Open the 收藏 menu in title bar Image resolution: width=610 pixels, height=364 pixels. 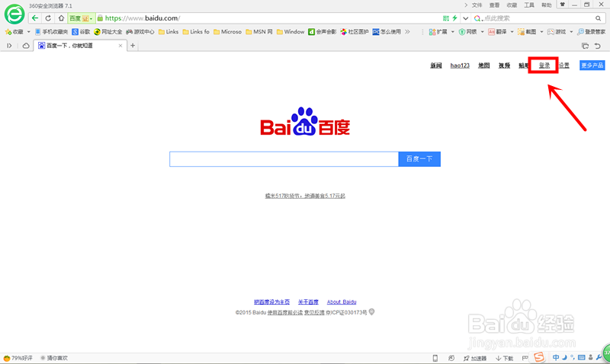512,5
